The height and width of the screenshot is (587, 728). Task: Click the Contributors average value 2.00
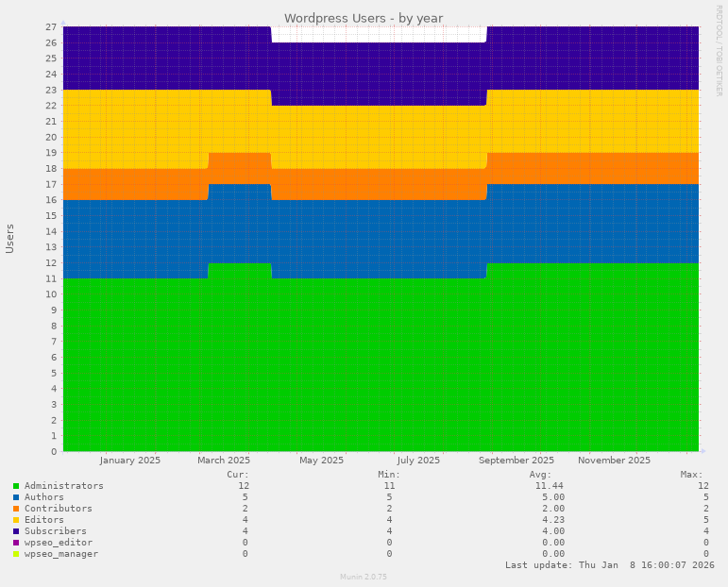(553, 509)
